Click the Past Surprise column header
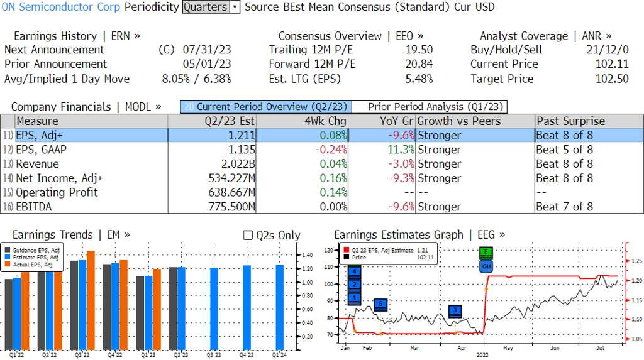Viewport: 644px width, 360px height. click(589, 121)
